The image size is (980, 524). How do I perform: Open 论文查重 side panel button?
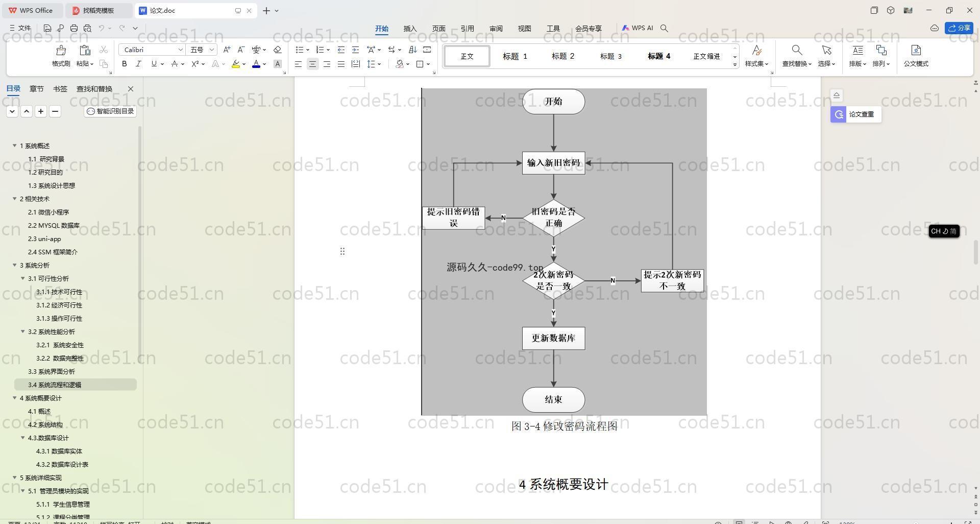[x=856, y=114]
